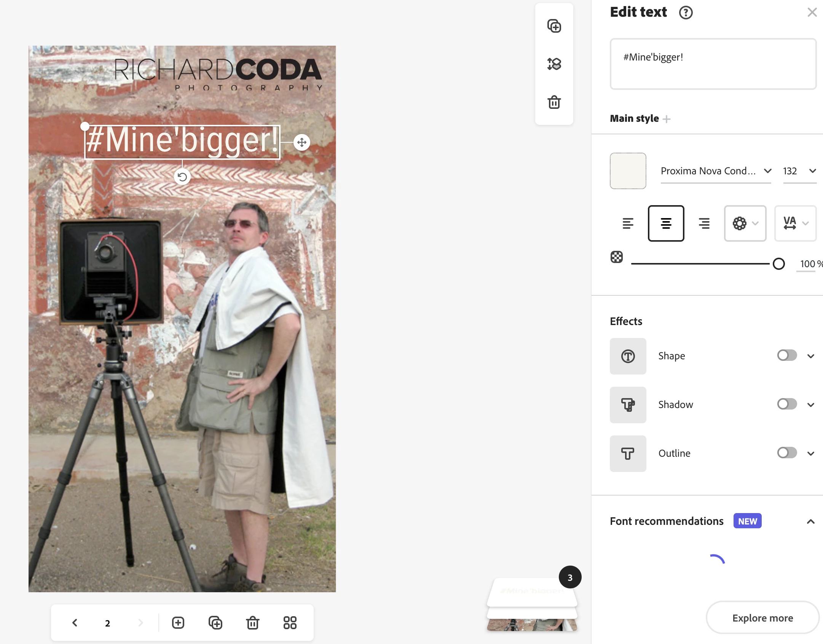Turn on the Shadow effect
Screen dimensions: 823x644
[786, 404]
